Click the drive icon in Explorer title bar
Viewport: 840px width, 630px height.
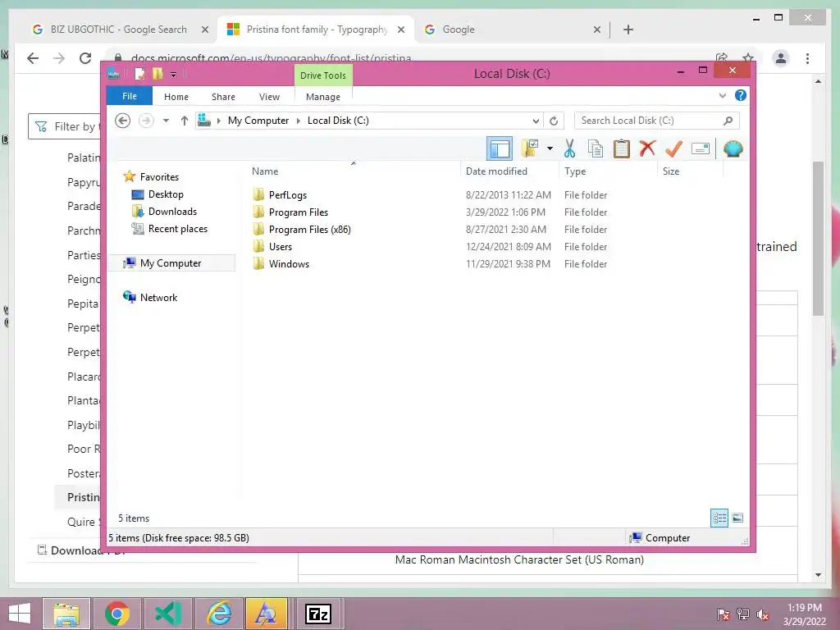(x=113, y=74)
